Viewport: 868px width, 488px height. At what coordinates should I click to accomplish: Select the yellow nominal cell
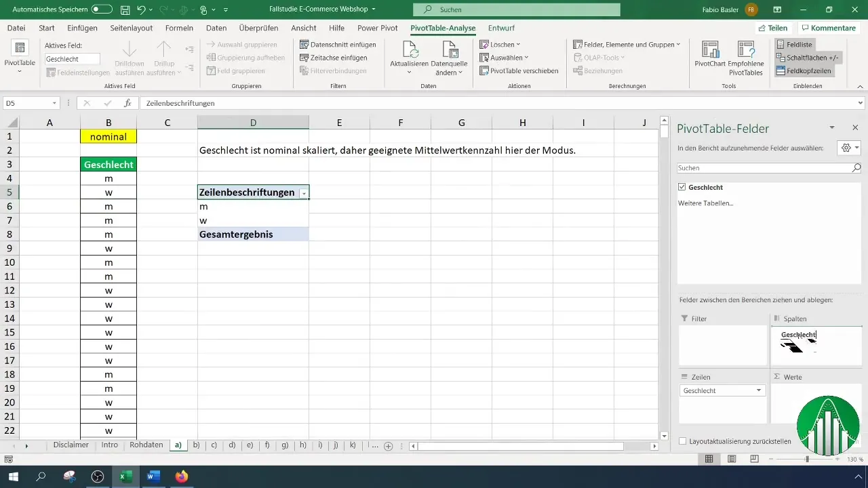pos(108,136)
